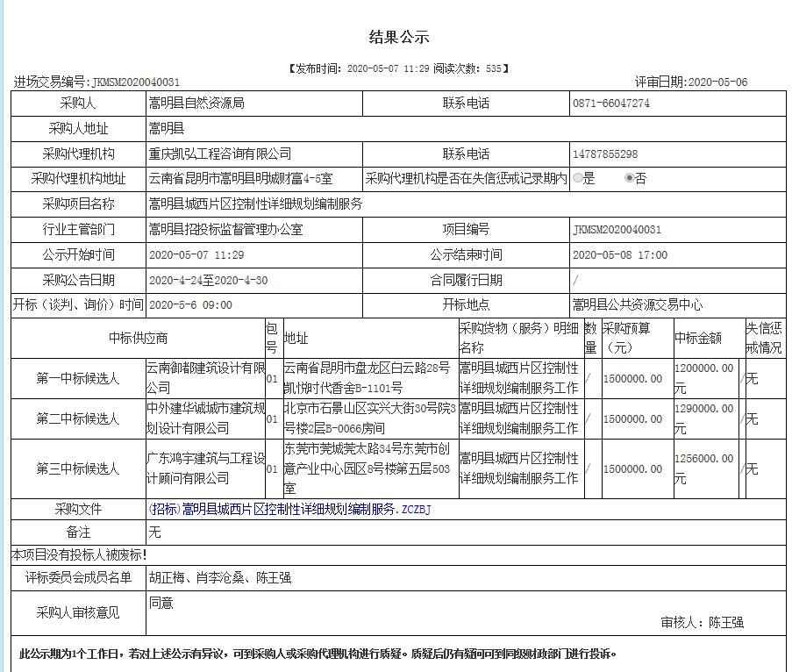Click phone number 0871-66047274
The height and width of the screenshot is (672, 792).
point(611,103)
